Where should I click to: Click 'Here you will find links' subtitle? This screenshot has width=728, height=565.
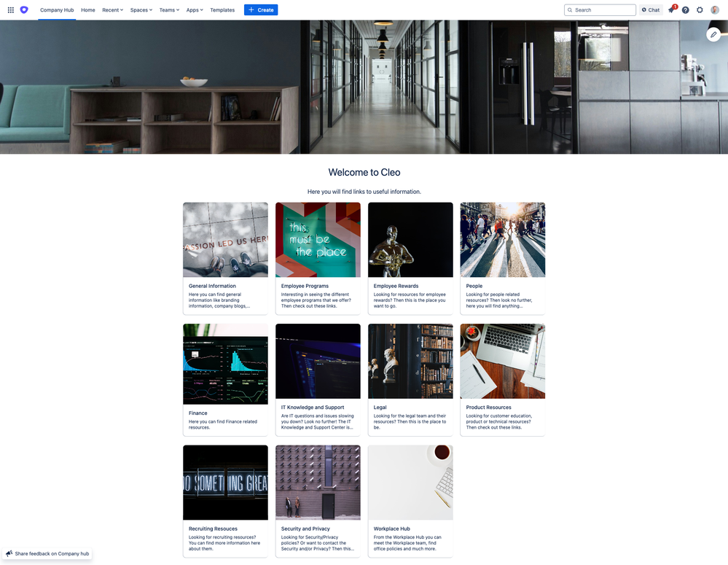click(364, 192)
